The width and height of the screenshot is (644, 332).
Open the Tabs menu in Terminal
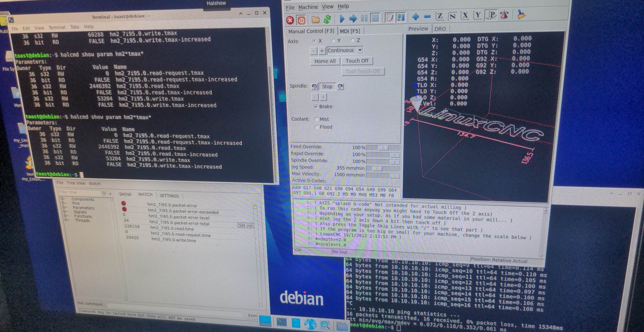pyautogui.click(x=74, y=27)
